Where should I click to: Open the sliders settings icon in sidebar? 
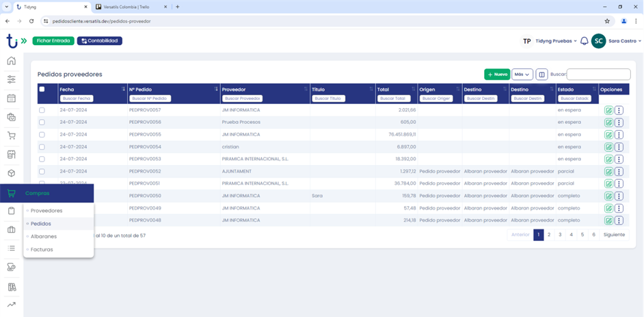click(x=11, y=79)
